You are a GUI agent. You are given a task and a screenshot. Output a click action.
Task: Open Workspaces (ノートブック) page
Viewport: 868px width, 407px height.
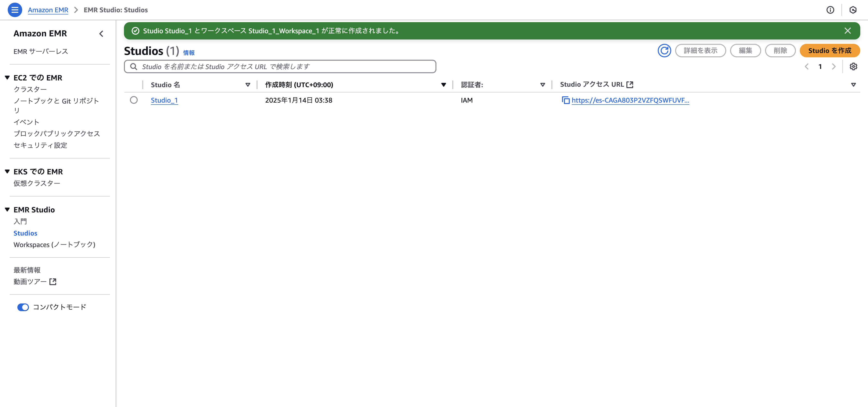pyautogui.click(x=54, y=244)
